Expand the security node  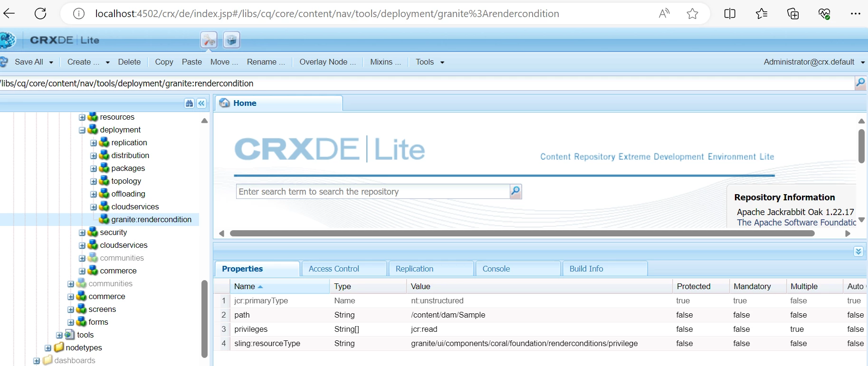82,232
